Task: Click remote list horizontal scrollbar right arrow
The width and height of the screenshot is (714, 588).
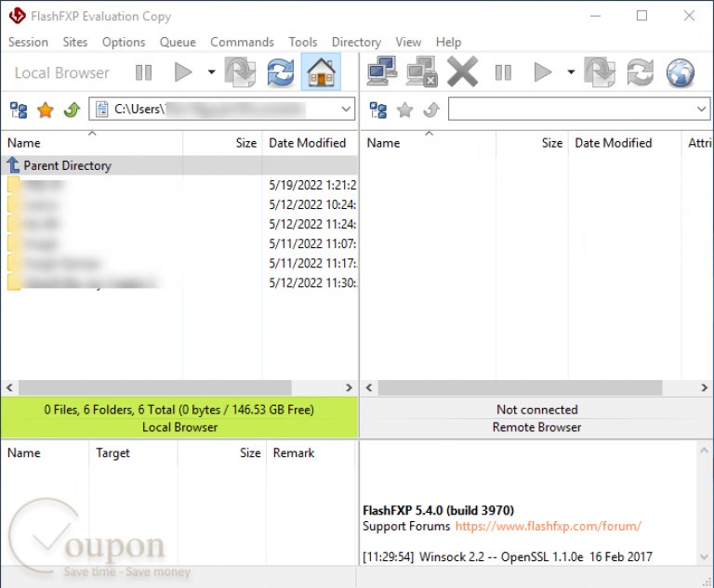Action: [x=704, y=387]
